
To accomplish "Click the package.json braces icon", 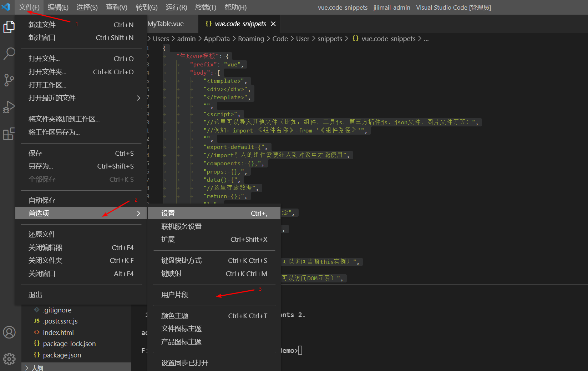I will (37, 355).
